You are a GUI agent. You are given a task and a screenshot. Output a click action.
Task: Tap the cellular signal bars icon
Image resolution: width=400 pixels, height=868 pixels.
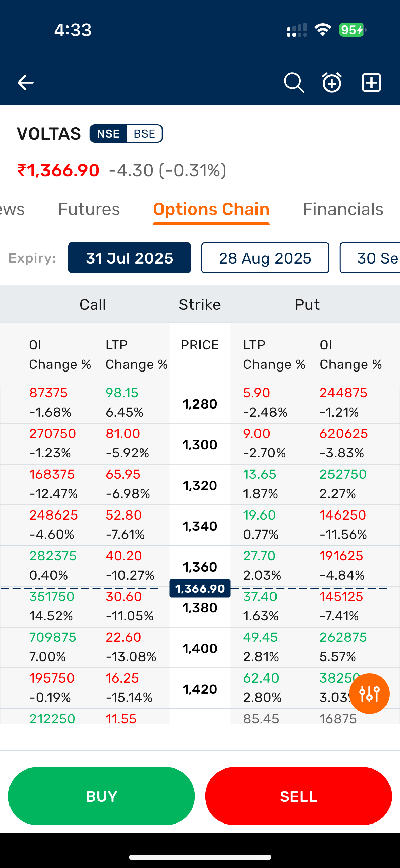(x=297, y=30)
